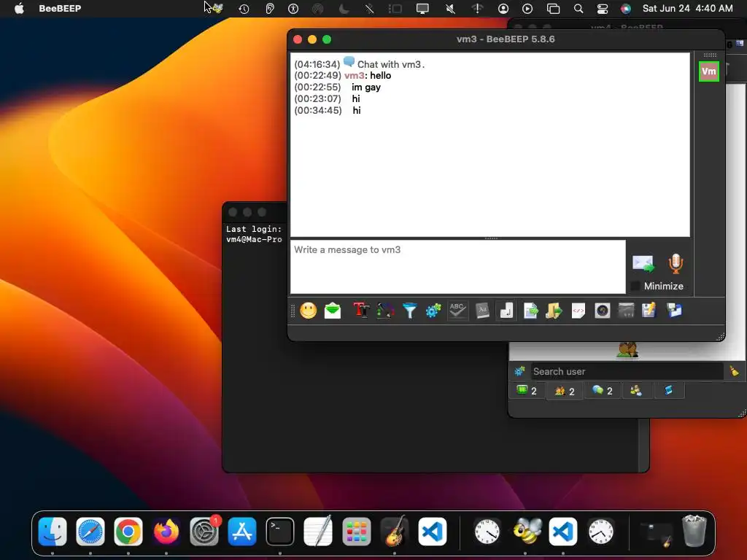Open the font color palette icon
The height and width of the screenshot is (560, 747).
(x=385, y=311)
